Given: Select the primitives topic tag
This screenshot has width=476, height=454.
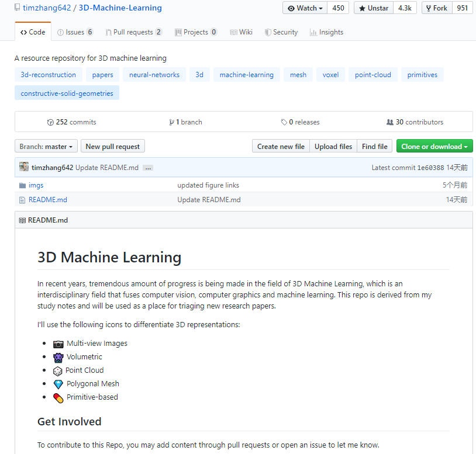Looking at the screenshot, I should pyautogui.click(x=422, y=75).
